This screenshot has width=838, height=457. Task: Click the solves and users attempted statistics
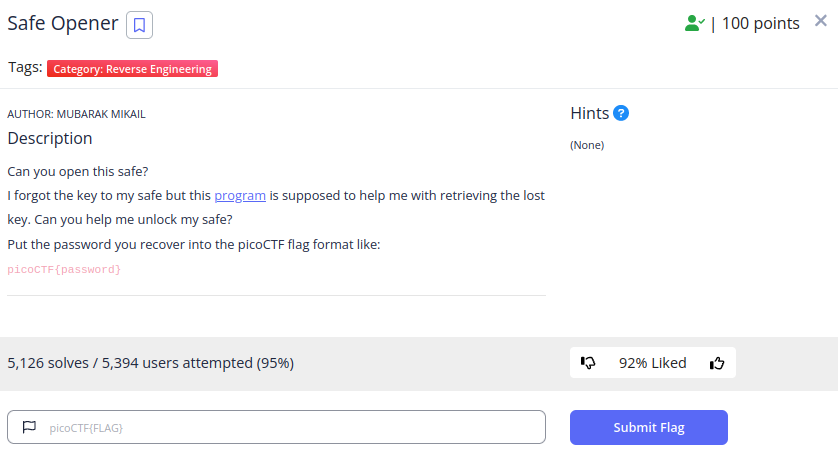click(x=151, y=363)
